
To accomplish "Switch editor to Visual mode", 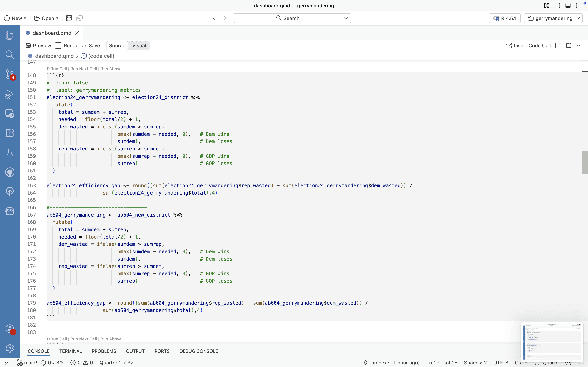I will (139, 46).
